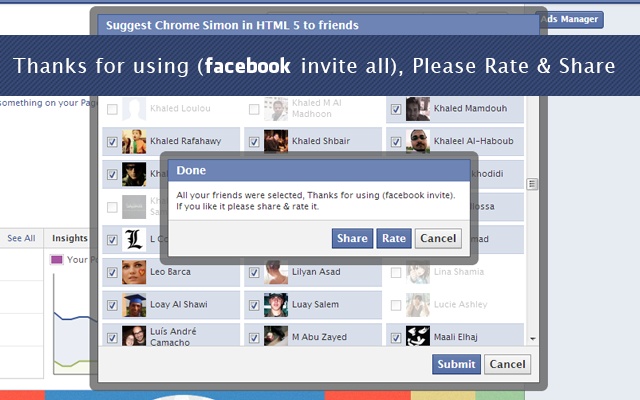Switch to the Insights tab
The width and height of the screenshot is (640, 400).
tap(70, 238)
